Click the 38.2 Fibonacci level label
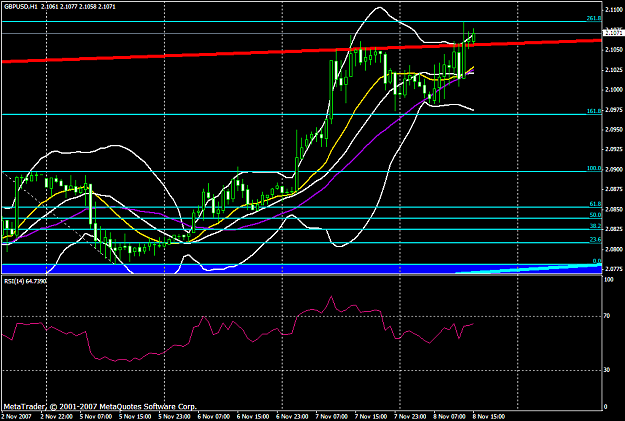Image resolution: width=625 pixels, height=421 pixels. point(595,226)
